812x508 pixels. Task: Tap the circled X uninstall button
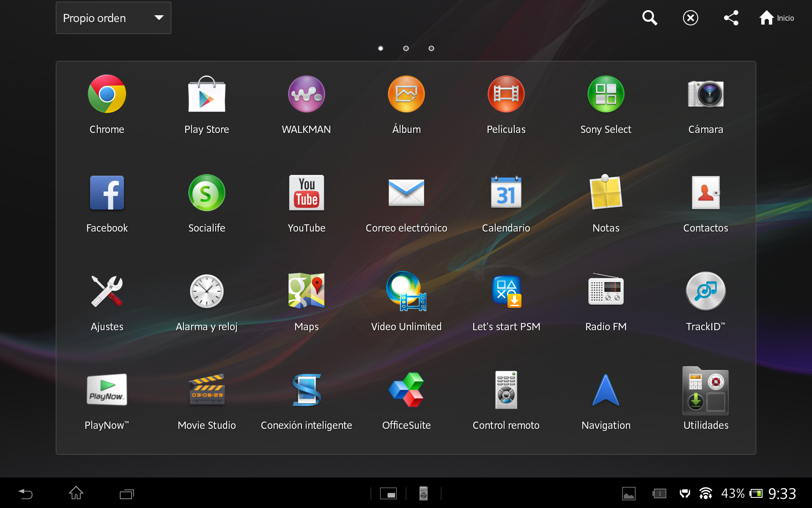tap(691, 18)
